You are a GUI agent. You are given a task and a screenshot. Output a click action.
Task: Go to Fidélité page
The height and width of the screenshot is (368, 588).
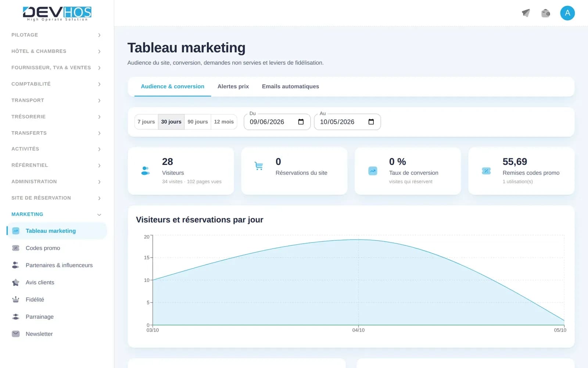[57, 300]
